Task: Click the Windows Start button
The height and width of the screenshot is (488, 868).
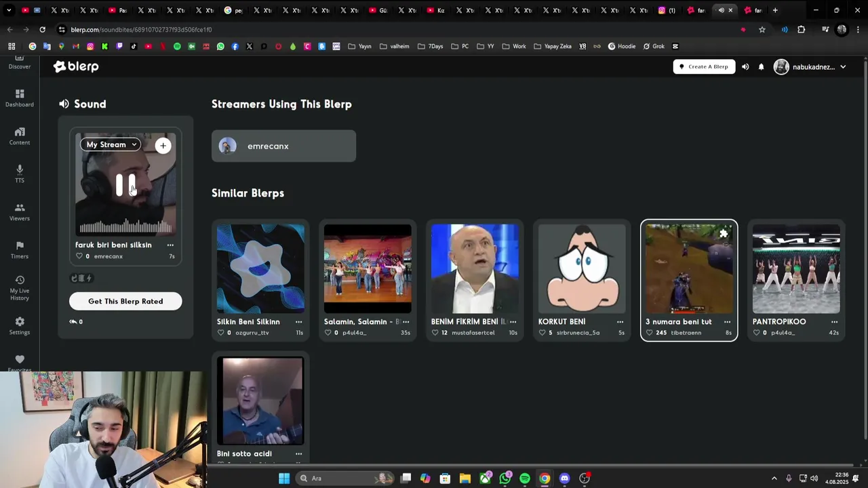Action: (284, 479)
